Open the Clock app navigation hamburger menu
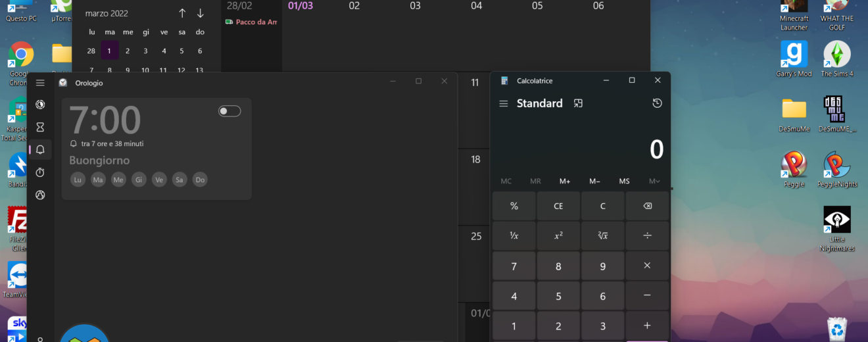 [x=40, y=83]
